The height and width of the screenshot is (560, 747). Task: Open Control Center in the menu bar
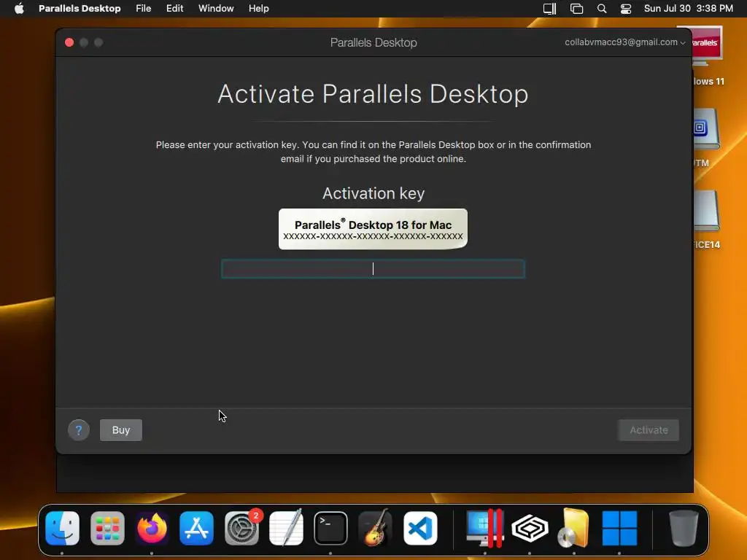coord(626,9)
